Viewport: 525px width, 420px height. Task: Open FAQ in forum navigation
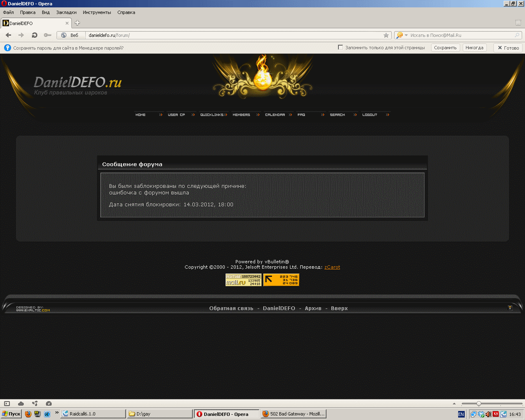(x=311, y=114)
